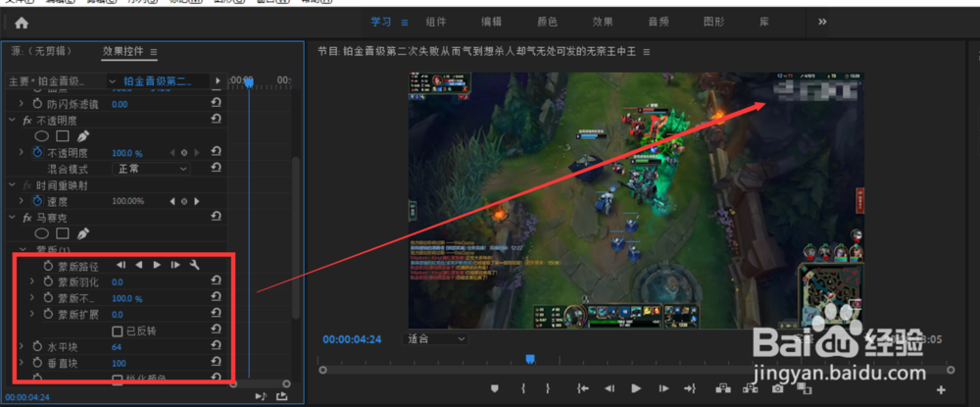
Task: Add marker in Program monitor
Action: [x=494, y=388]
